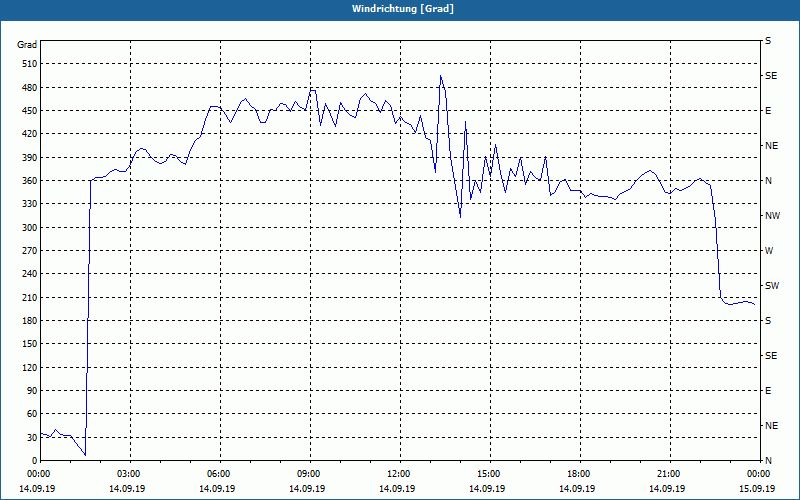
Task: Click the 03:00 time label
Action: 128,474
